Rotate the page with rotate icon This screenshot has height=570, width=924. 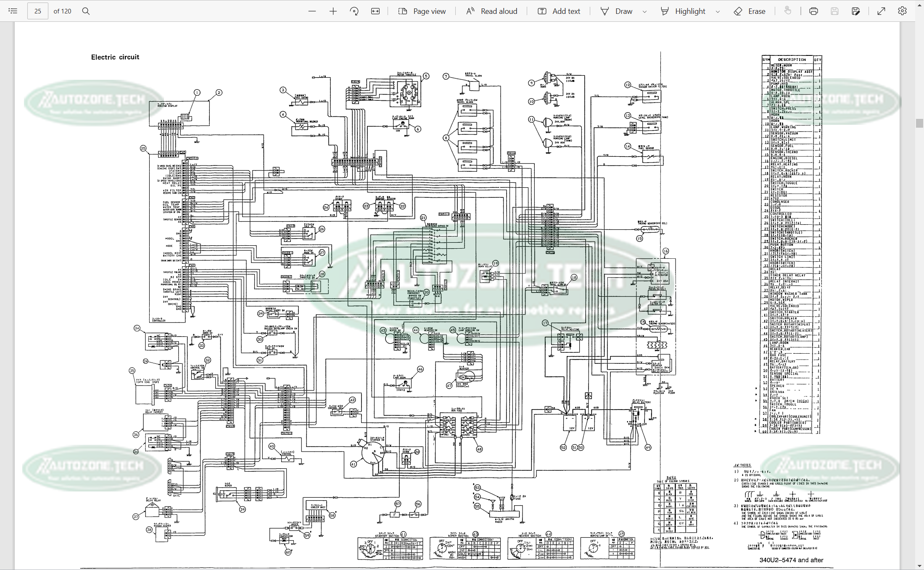[x=354, y=11]
